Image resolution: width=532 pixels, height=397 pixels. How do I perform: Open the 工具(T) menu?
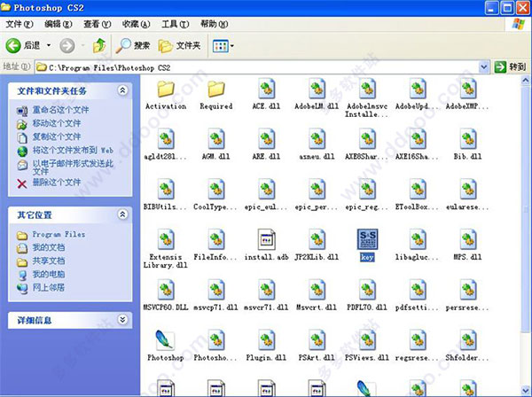[x=175, y=24]
